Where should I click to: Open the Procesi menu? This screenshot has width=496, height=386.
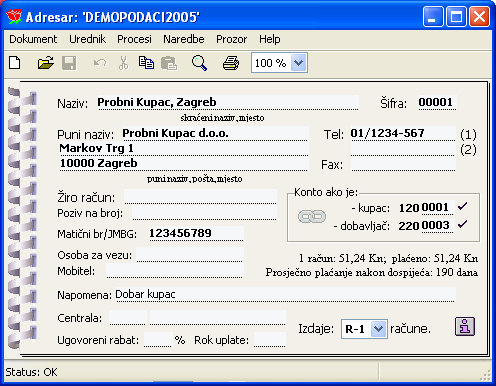(x=134, y=39)
